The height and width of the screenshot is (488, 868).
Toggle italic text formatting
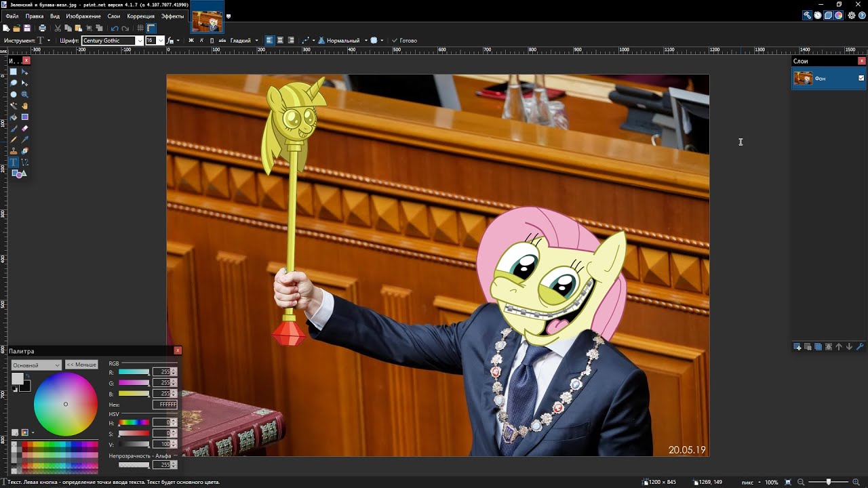pyautogui.click(x=201, y=41)
